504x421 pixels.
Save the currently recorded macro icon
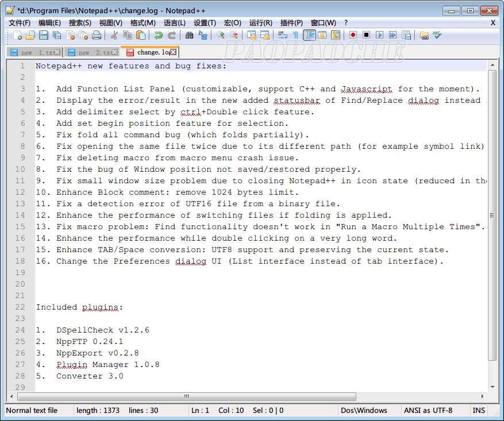click(406, 35)
